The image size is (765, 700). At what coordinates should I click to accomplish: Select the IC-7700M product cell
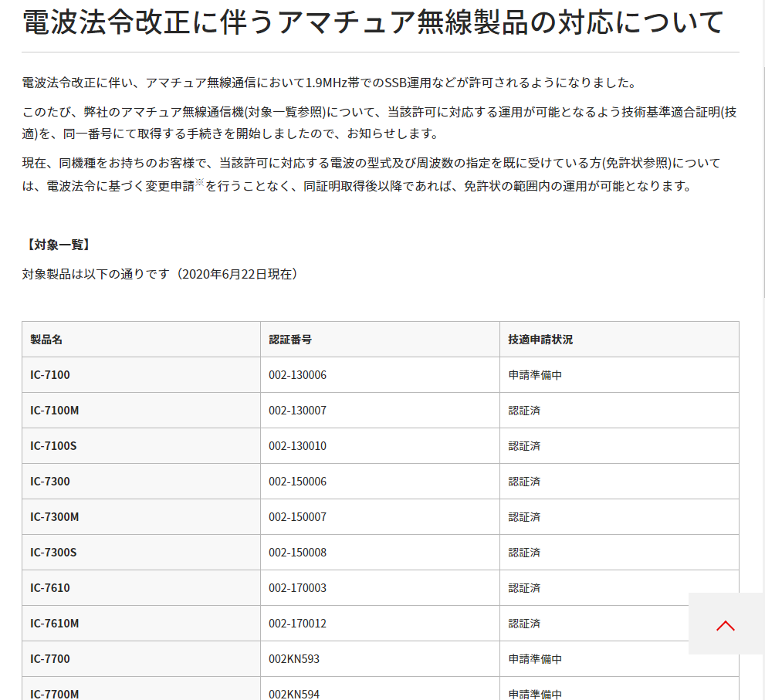141,688
